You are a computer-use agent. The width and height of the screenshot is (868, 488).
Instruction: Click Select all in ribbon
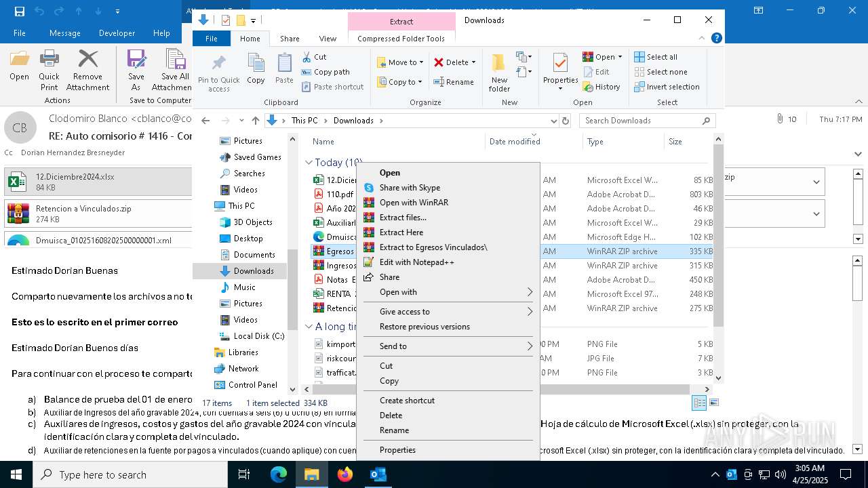[x=656, y=57]
